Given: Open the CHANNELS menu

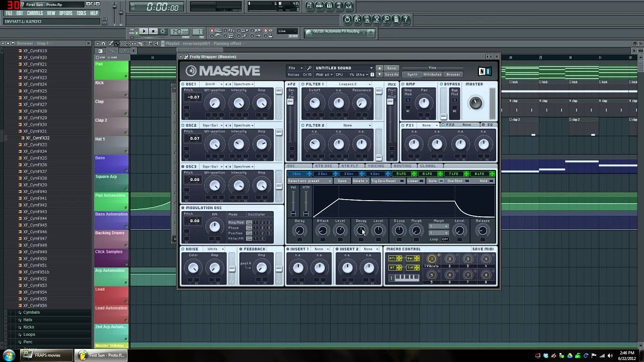Looking at the screenshot, I should (x=35, y=13).
